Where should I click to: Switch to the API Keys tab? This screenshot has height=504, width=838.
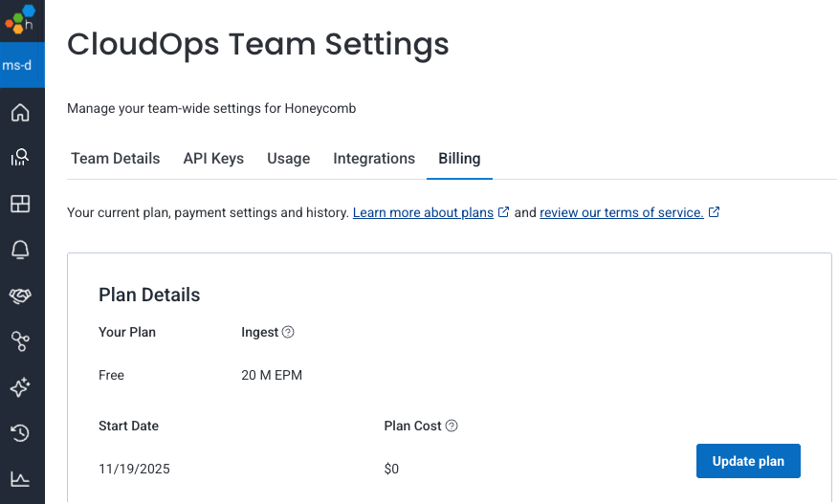(x=213, y=159)
